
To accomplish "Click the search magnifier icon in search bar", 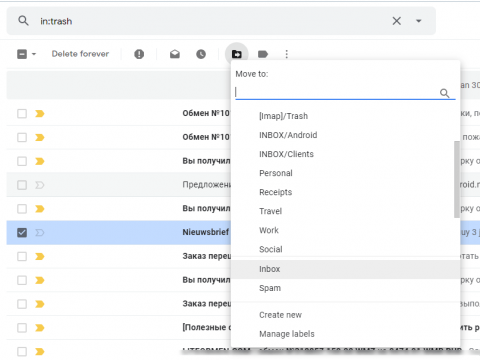I will (23, 21).
